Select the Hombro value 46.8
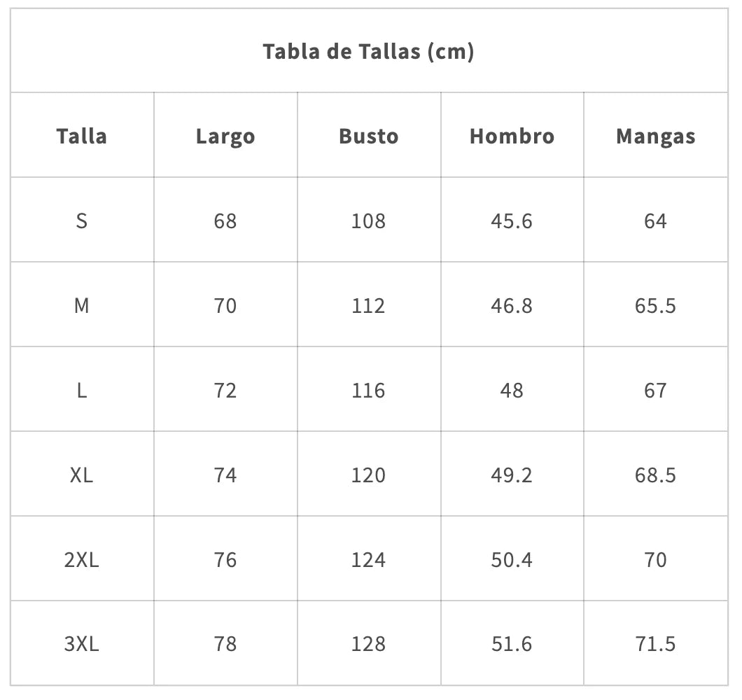Image resolution: width=742 pixels, height=700 pixels. pos(512,306)
